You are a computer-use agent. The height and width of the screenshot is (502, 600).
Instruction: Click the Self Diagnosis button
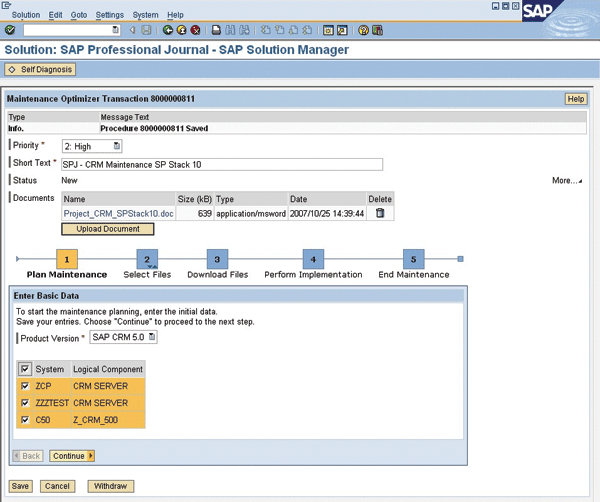click(x=40, y=70)
